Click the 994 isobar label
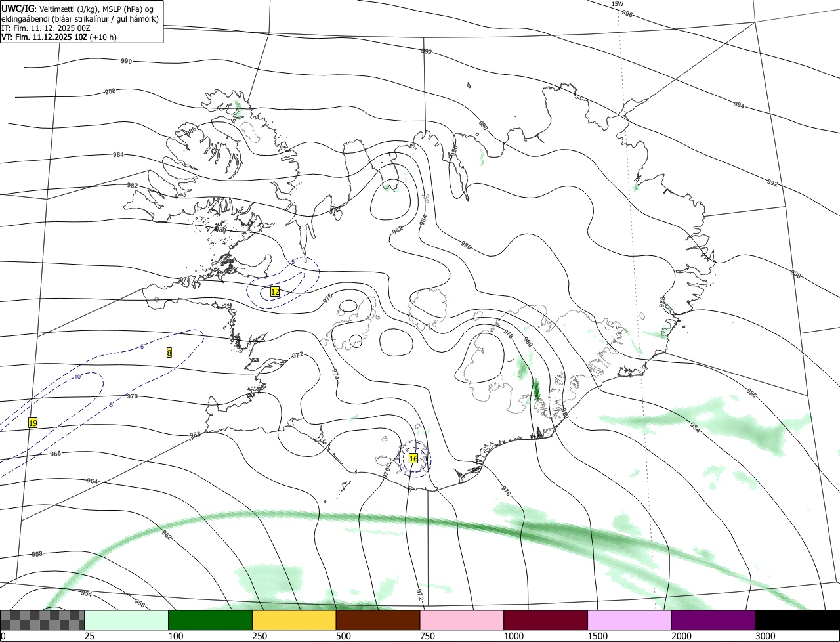This screenshot has height=642, width=840. coord(739,105)
